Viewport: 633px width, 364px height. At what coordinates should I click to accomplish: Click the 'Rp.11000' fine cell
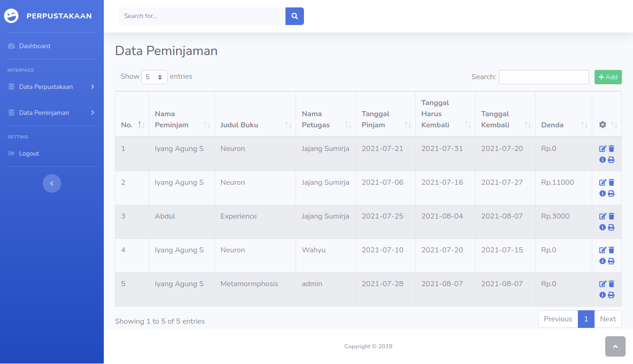564,188
